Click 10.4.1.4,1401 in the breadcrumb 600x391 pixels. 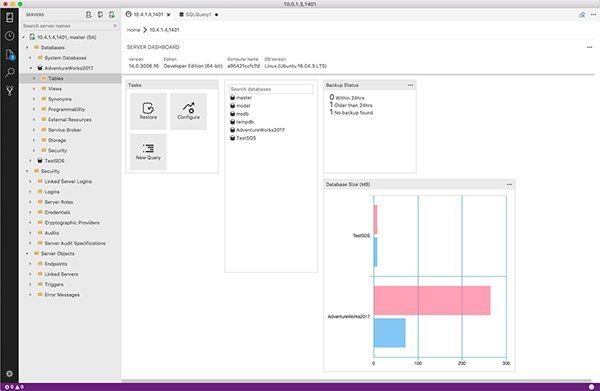coord(164,30)
